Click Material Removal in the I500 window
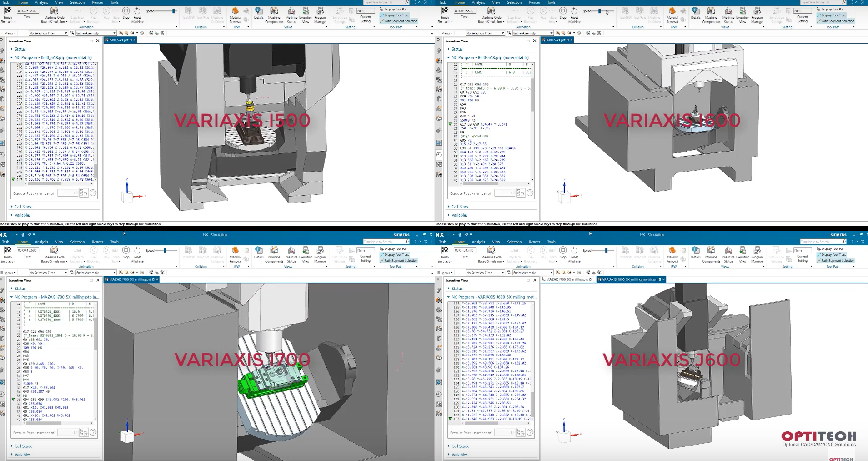 click(x=236, y=15)
